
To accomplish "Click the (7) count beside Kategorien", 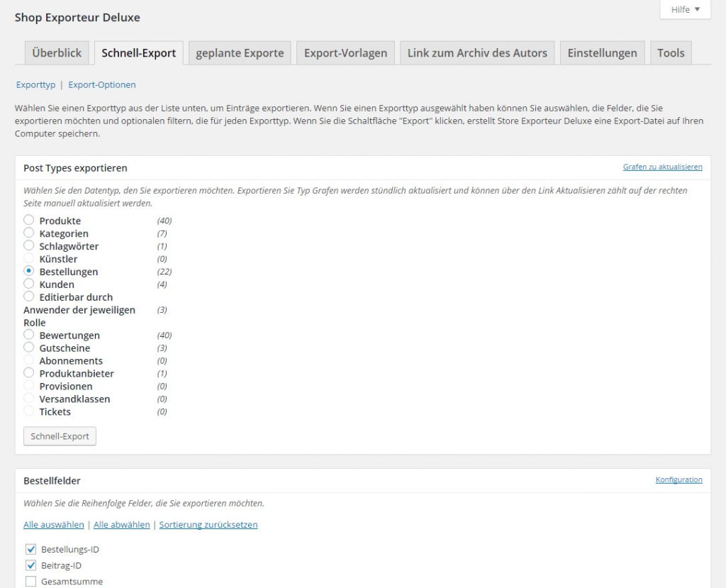I will (x=162, y=233).
